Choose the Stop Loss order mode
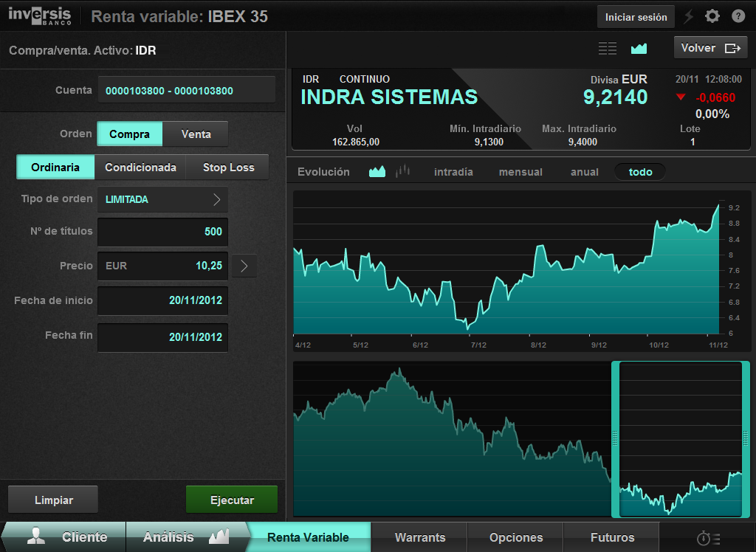The height and width of the screenshot is (552, 756). 228,168
